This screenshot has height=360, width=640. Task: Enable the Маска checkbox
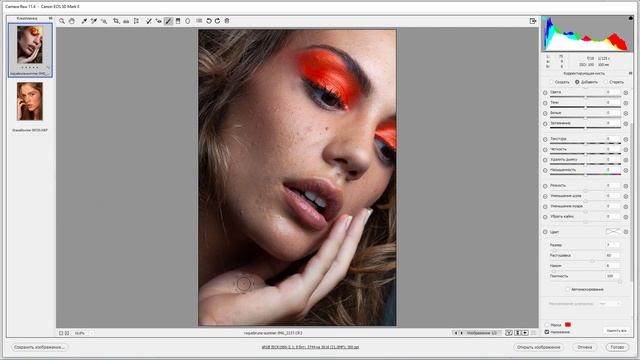tap(547, 325)
